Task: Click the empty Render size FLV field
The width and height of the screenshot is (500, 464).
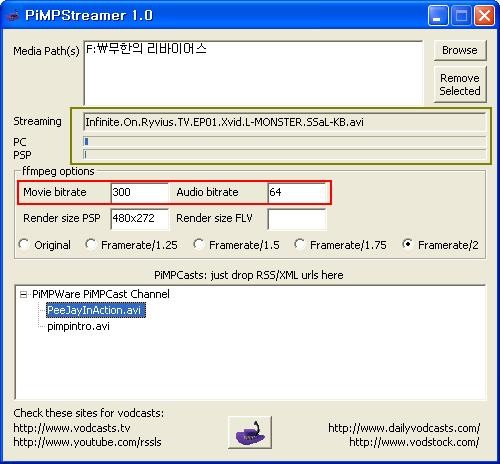Action: tap(297, 219)
